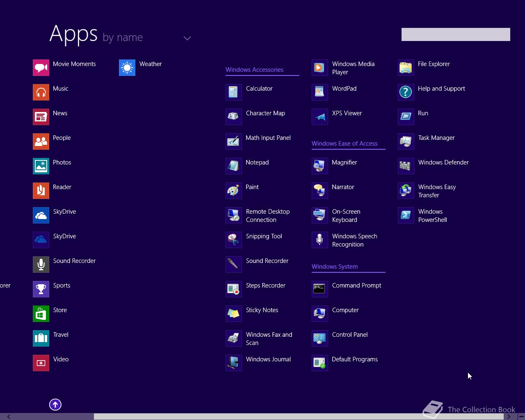Open the Reader app icon
The width and height of the screenshot is (525, 420).
(41, 191)
